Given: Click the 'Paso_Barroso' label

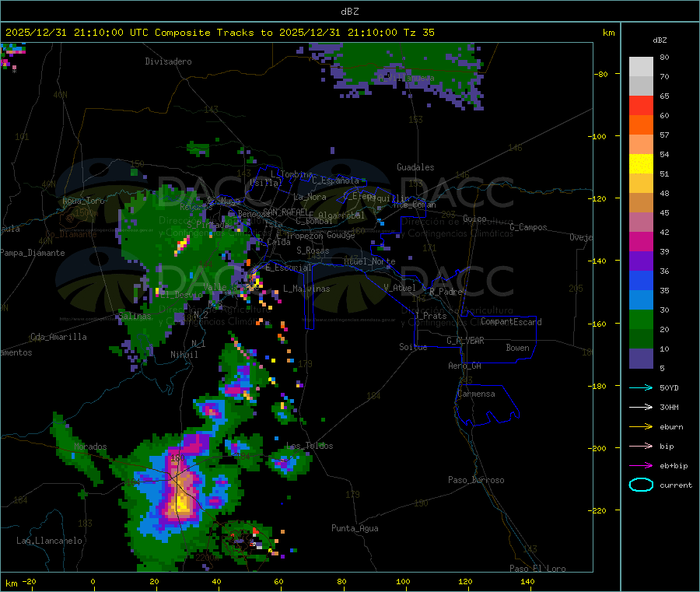Looking at the screenshot, I should (x=476, y=481).
